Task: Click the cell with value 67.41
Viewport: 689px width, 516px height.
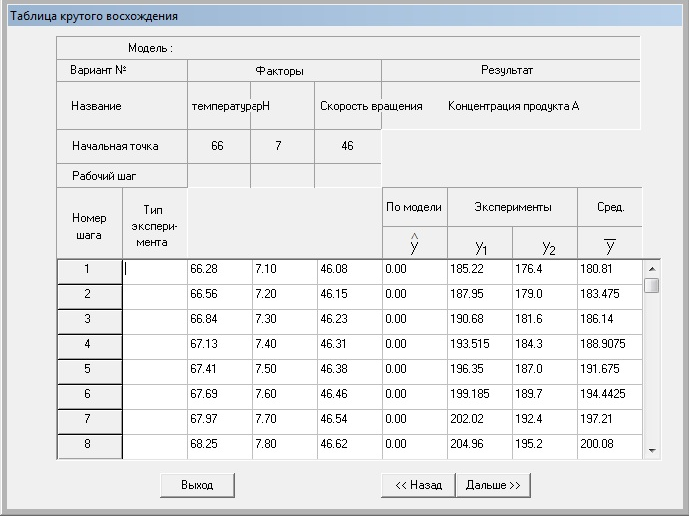Action: coord(220,372)
